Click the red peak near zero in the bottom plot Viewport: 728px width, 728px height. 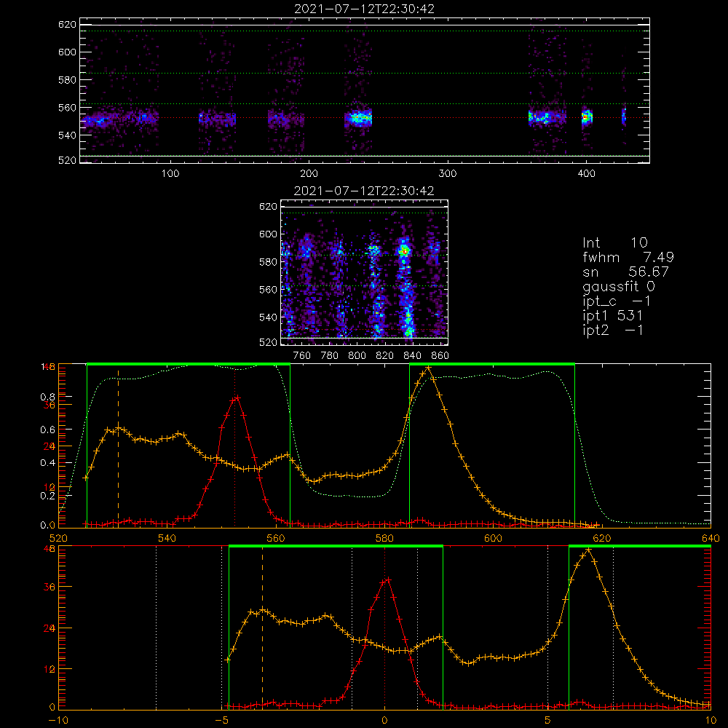pyautogui.click(x=388, y=579)
